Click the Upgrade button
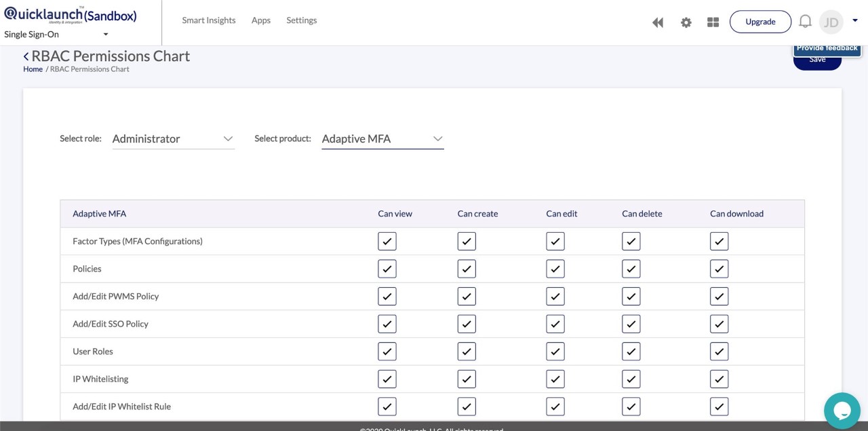 point(760,22)
